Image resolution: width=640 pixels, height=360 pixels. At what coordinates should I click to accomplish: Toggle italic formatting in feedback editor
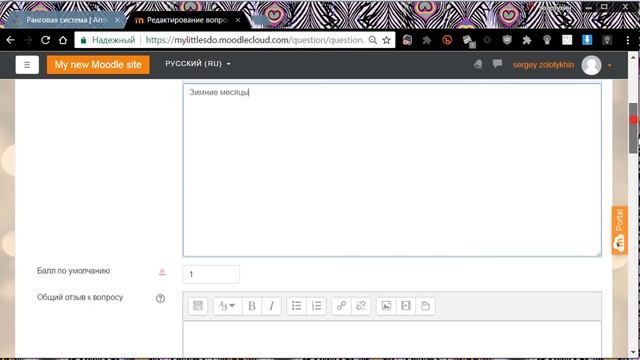pyautogui.click(x=271, y=306)
